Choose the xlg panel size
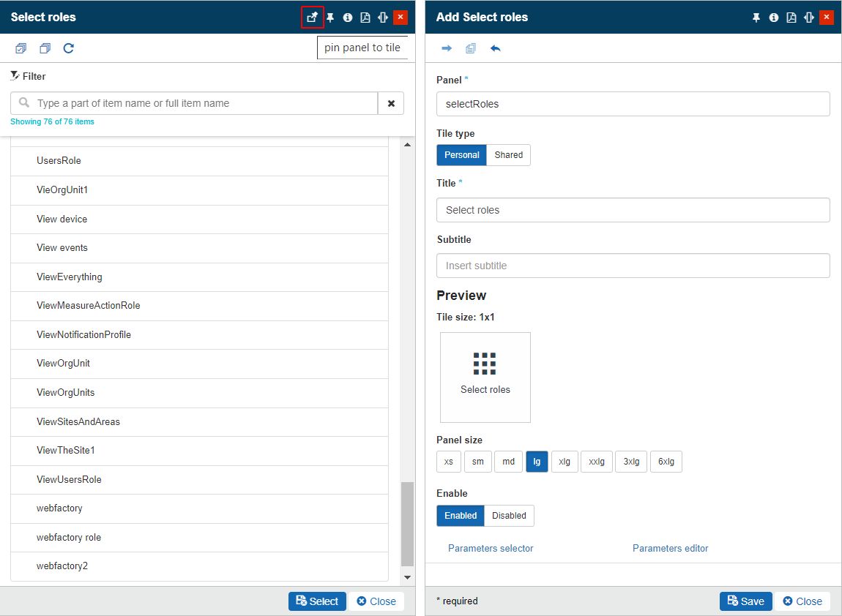This screenshot has height=616, width=842. pyautogui.click(x=565, y=462)
